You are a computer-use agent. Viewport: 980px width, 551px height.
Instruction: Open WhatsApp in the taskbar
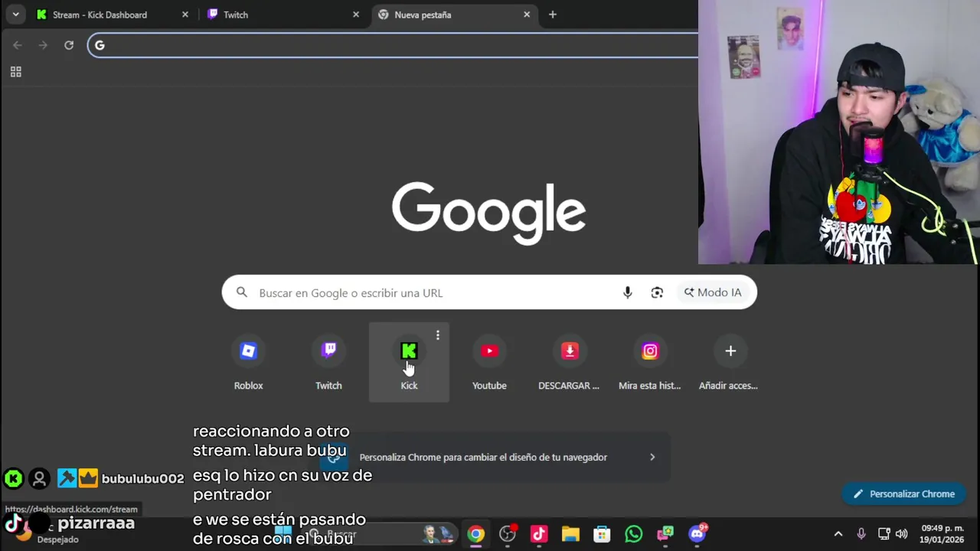[633, 534]
